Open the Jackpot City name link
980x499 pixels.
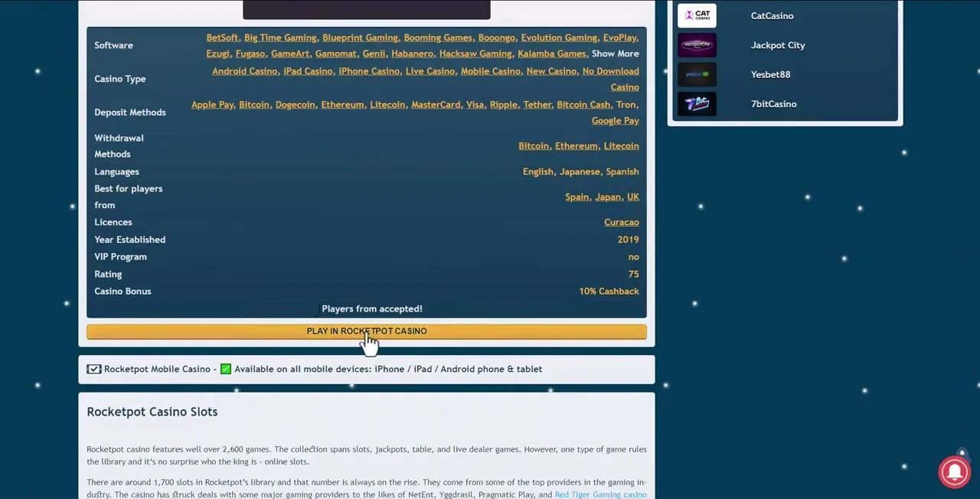tap(778, 45)
